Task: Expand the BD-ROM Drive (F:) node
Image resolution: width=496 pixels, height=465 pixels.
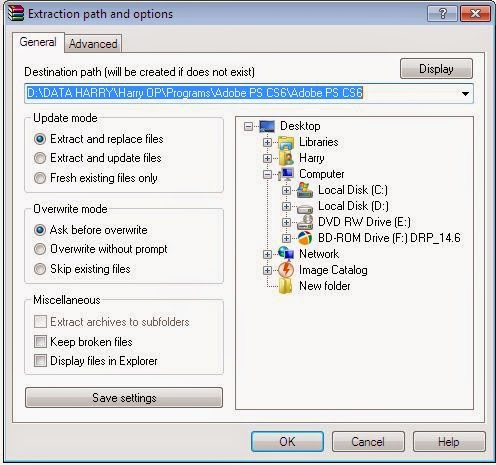Action: click(x=286, y=238)
